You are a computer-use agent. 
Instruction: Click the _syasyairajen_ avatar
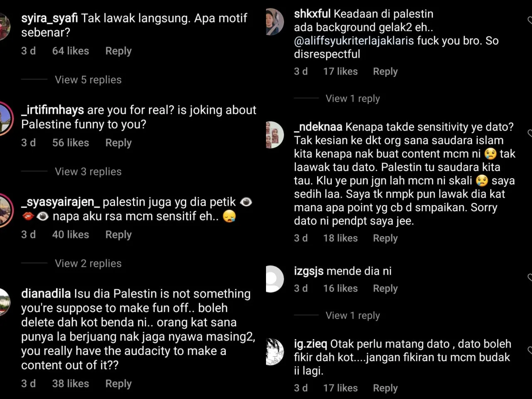pos(5,210)
